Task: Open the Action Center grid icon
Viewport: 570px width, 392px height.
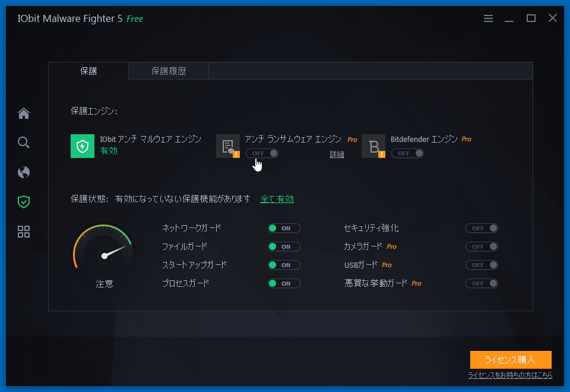Action: click(x=23, y=232)
